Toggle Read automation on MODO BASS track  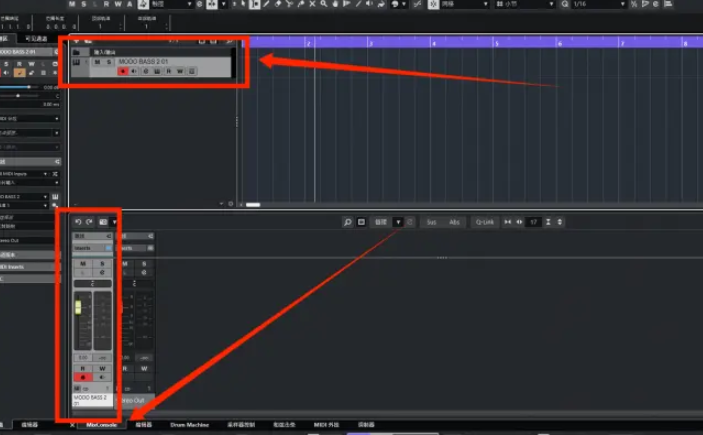click(x=169, y=71)
